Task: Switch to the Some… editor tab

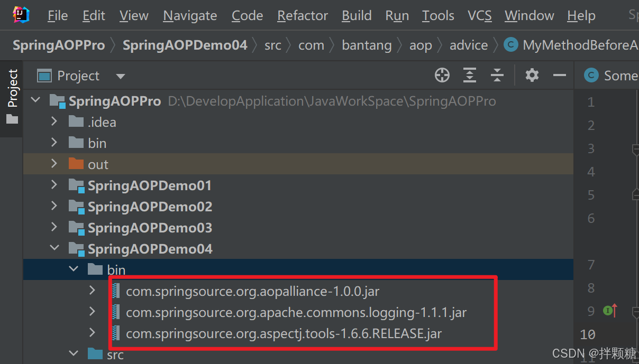Action: point(611,76)
